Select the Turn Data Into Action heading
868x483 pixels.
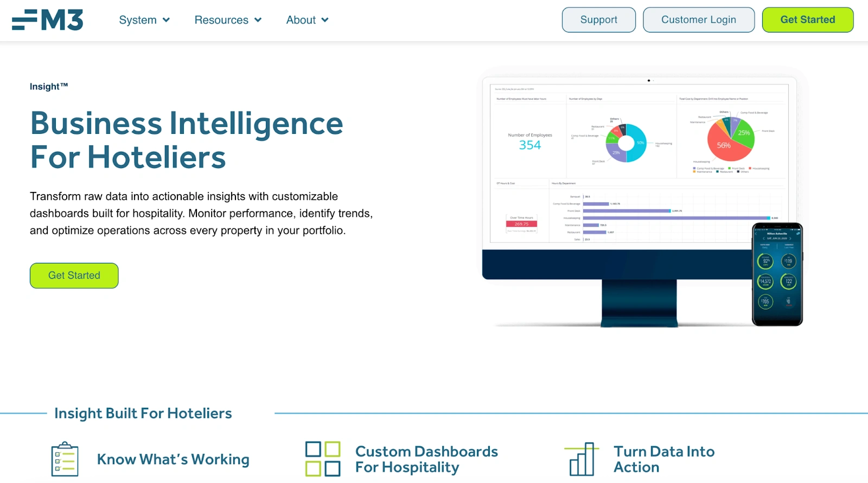tap(664, 459)
